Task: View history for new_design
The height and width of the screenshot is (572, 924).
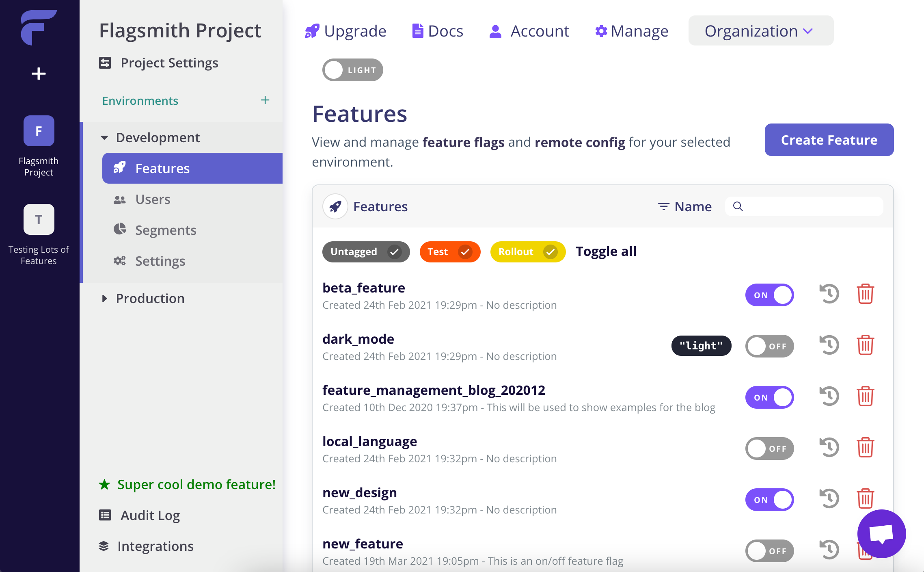Action: (829, 498)
